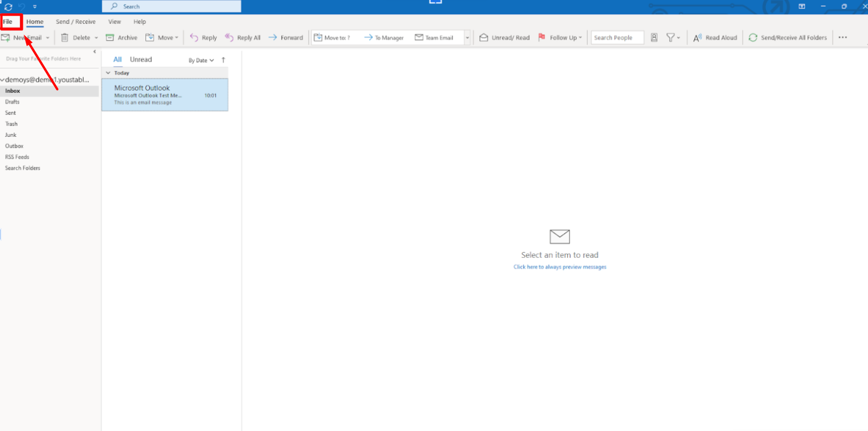Click the Search People field
Screen dimensions: 868x431
tap(617, 38)
